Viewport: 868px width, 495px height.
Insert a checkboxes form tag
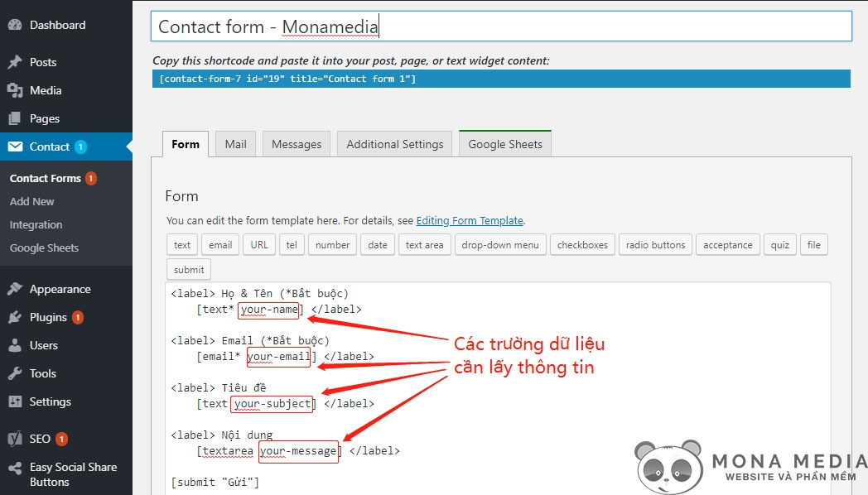[x=582, y=245]
